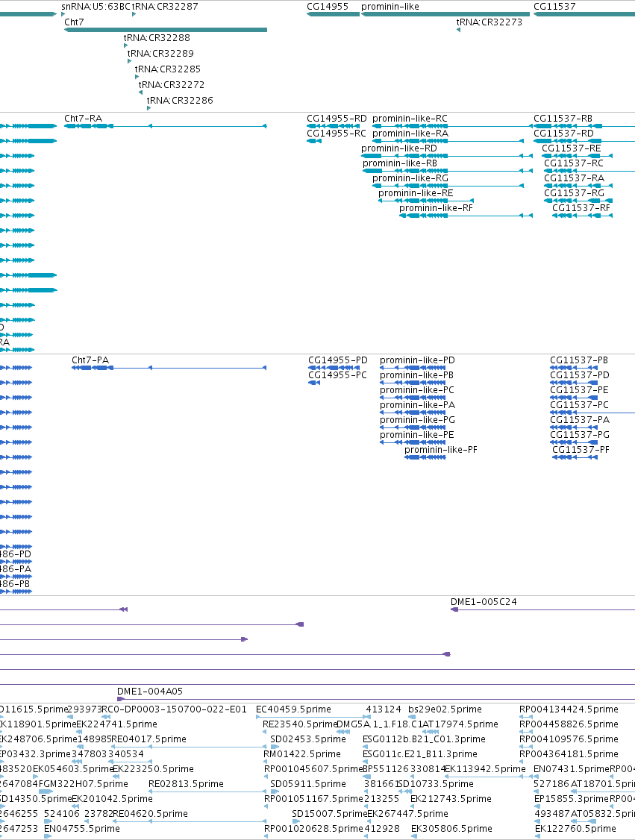Open CG11537-PE coding sequence

coord(579,390)
